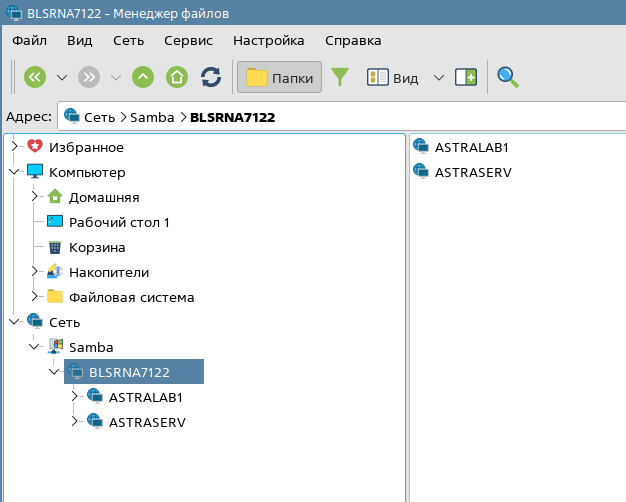Collapse the Сеть tree node

[x=14, y=321]
